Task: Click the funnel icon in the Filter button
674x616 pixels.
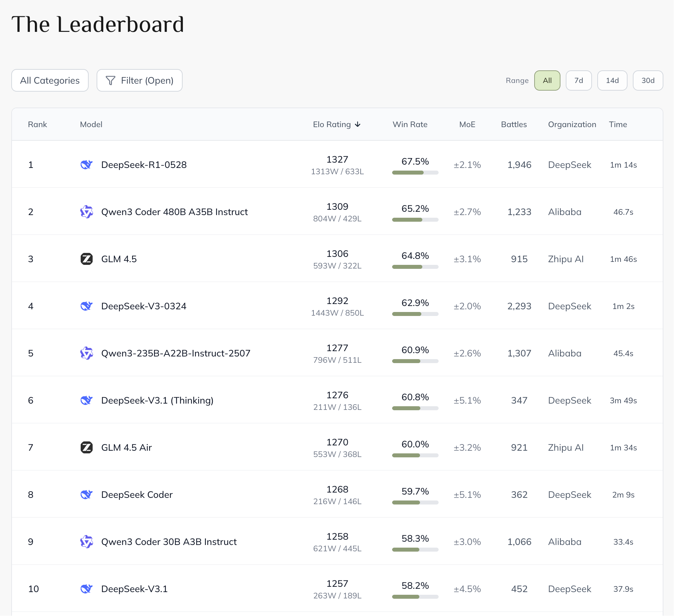Action: (110, 81)
